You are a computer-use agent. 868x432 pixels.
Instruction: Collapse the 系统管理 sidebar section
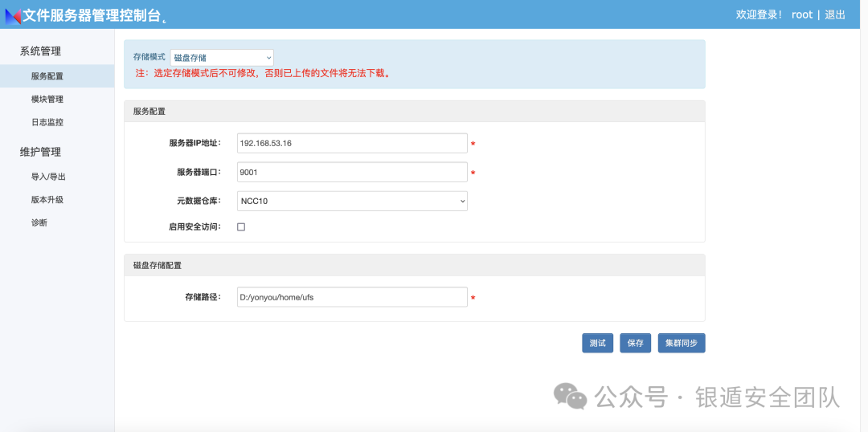[x=40, y=51]
